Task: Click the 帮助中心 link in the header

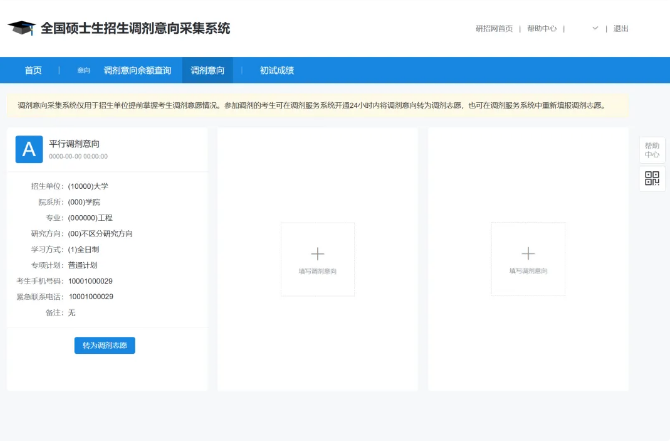Action: coord(541,28)
